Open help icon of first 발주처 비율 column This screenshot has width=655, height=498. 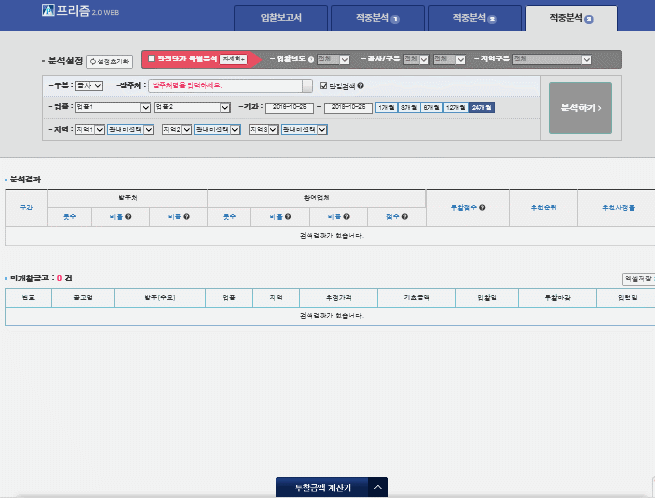(x=128, y=216)
